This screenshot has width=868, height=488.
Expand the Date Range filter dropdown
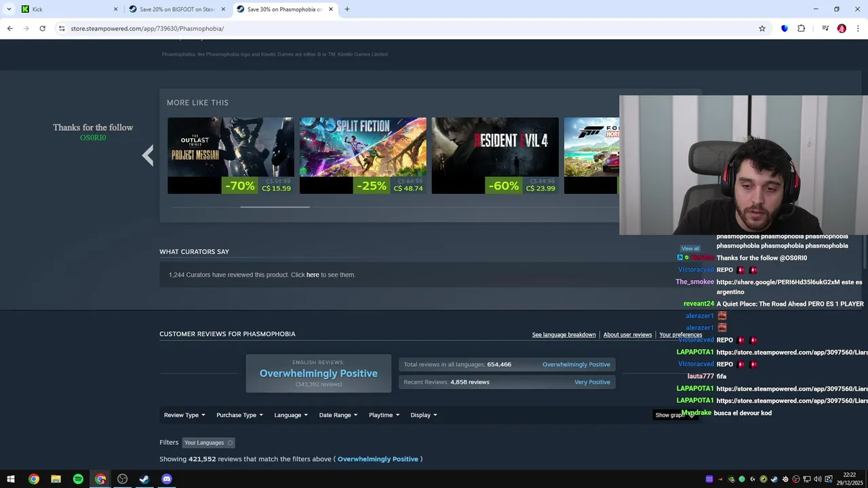pos(338,415)
